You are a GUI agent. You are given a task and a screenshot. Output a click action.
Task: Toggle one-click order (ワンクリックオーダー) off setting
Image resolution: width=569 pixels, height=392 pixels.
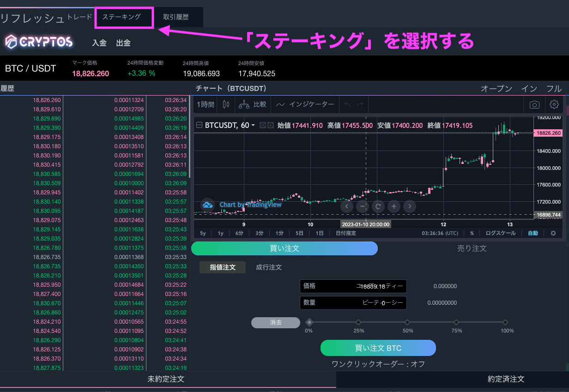[378, 364]
